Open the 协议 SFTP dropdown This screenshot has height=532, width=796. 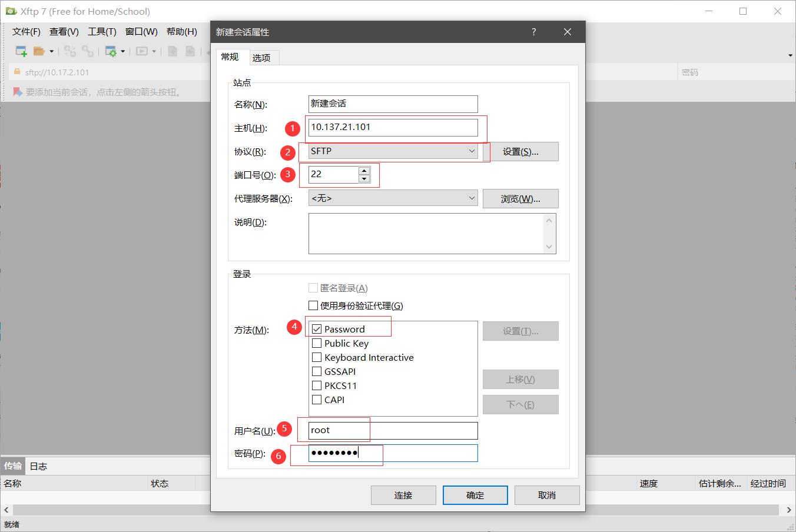tap(393, 151)
